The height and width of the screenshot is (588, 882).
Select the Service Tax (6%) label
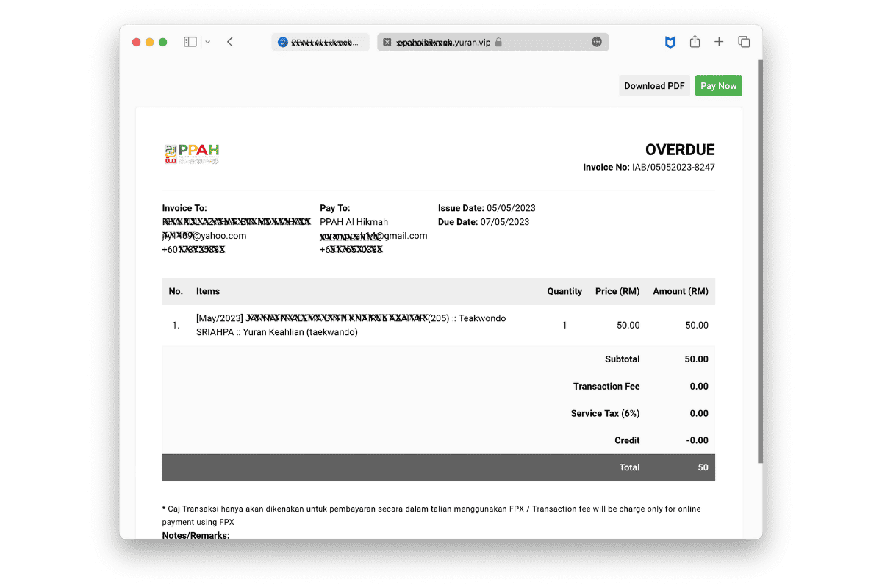tap(605, 414)
